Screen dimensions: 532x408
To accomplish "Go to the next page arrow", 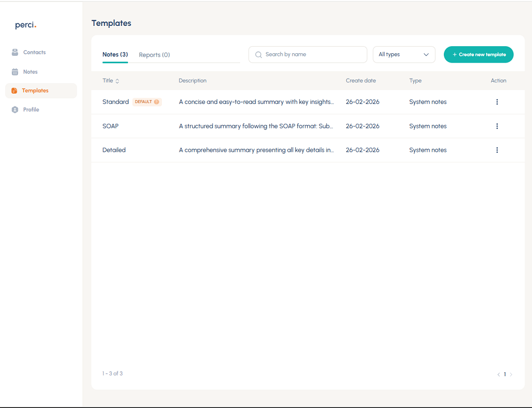I will pos(511,375).
